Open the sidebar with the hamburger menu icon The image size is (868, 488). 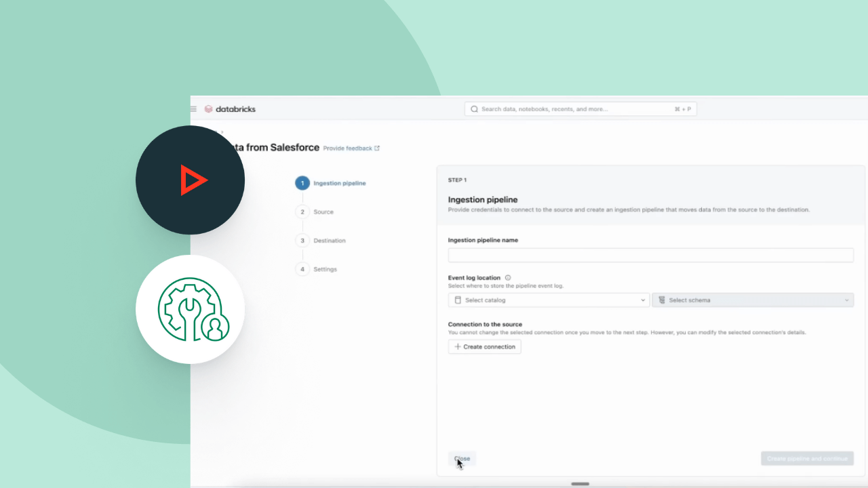point(193,108)
